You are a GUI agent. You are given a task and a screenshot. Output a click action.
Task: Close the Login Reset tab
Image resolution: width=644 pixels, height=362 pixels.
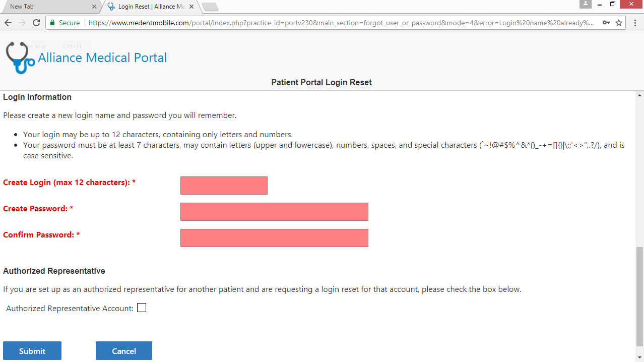click(x=193, y=7)
